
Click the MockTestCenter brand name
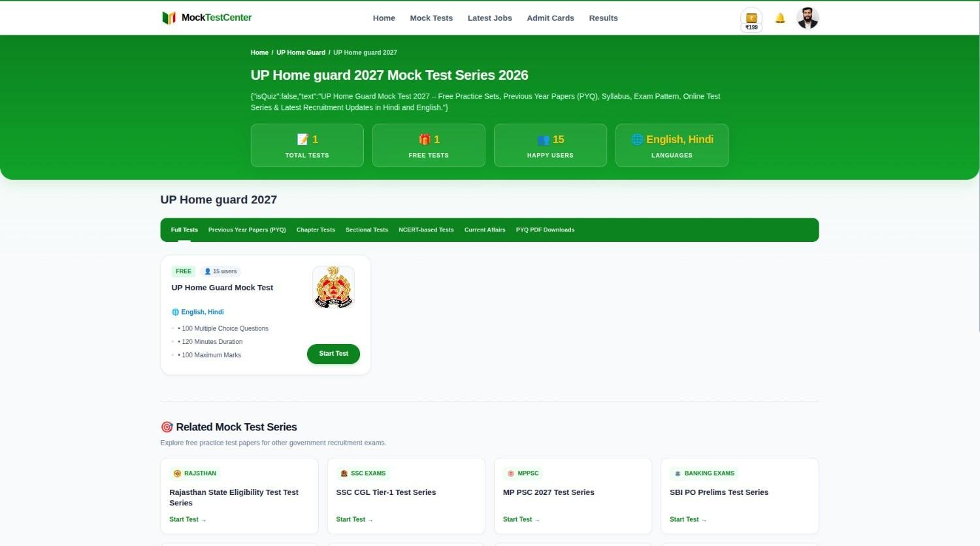pos(216,18)
